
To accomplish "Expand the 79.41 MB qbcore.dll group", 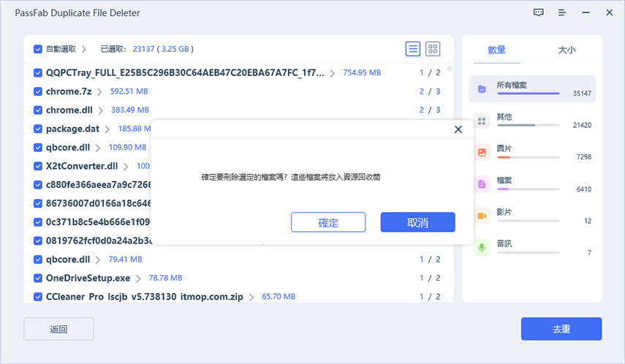I will click(x=98, y=260).
